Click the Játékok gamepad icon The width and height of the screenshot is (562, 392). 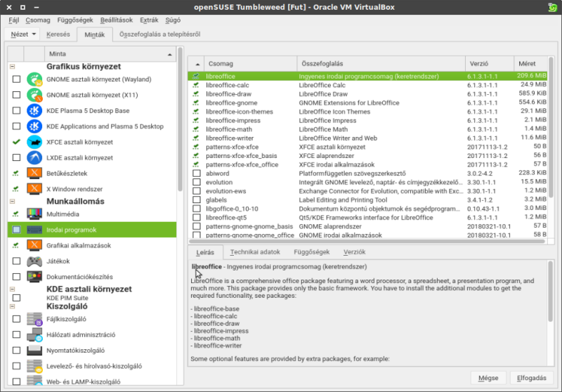point(34,261)
